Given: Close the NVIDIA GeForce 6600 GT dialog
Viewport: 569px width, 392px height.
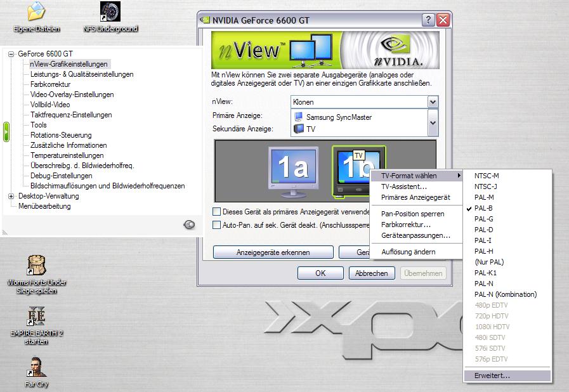Looking at the screenshot, I should pos(443,20).
